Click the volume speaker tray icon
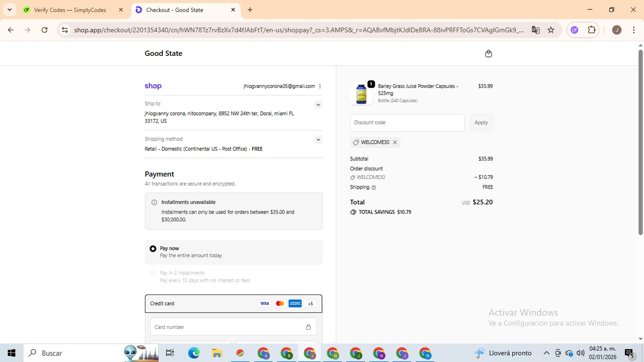Image resolution: width=644 pixels, height=362 pixels. tap(580, 353)
